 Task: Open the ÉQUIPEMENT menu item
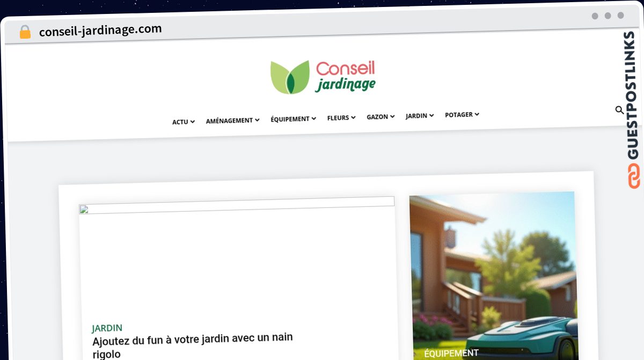[x=293, y=119]
